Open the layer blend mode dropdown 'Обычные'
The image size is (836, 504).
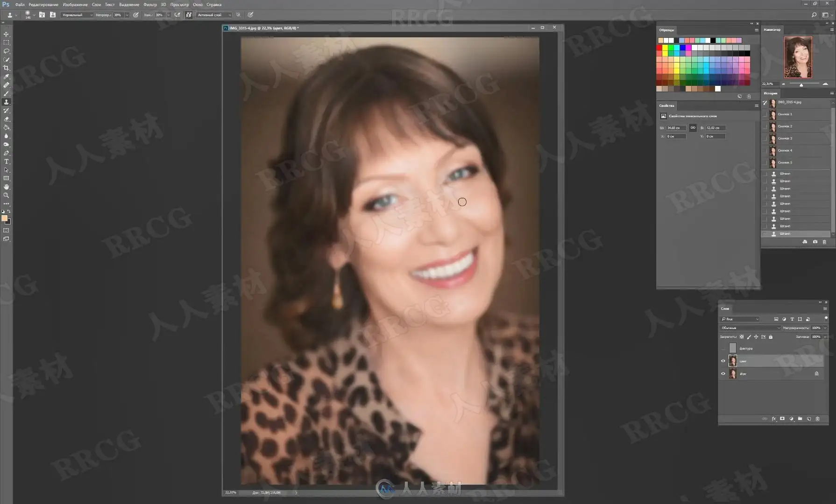pyautogui.click(x=751, y=328)
